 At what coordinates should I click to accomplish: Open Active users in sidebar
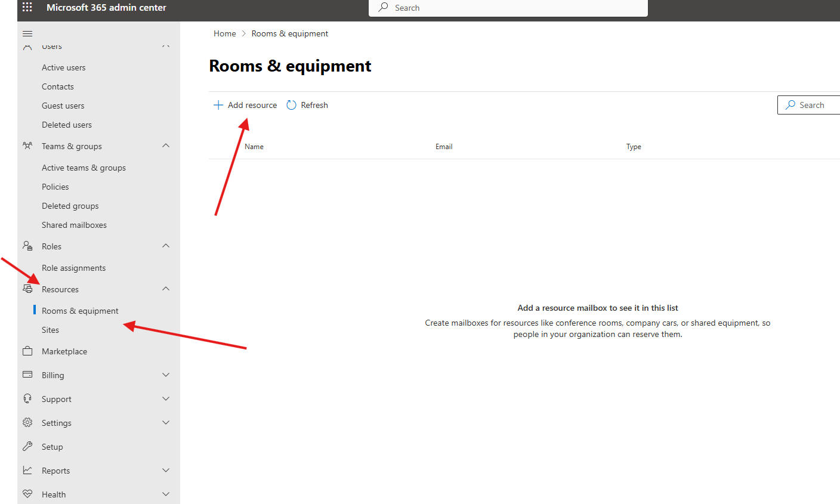[63, 67]
